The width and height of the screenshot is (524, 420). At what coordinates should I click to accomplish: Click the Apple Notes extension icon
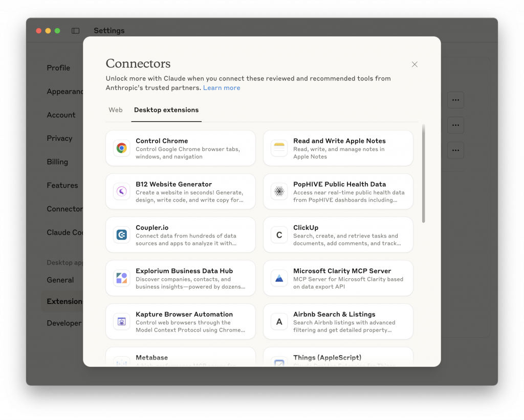tap(279, 148)
